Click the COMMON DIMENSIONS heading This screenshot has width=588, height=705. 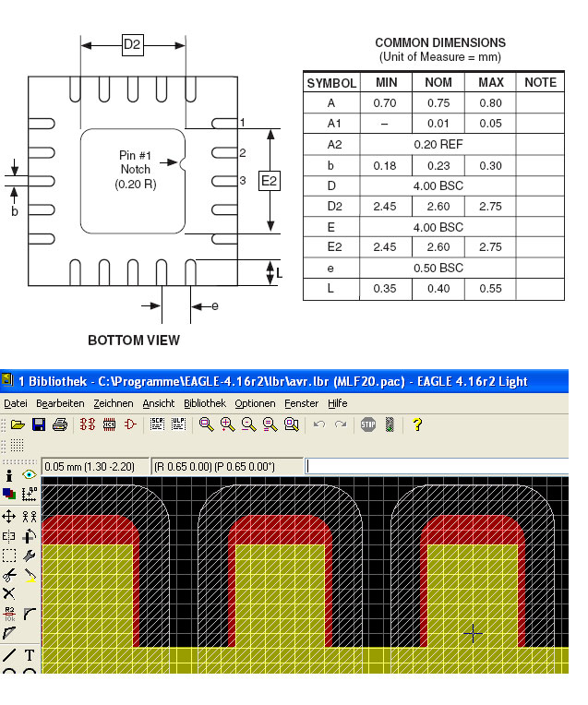point(440,42)
